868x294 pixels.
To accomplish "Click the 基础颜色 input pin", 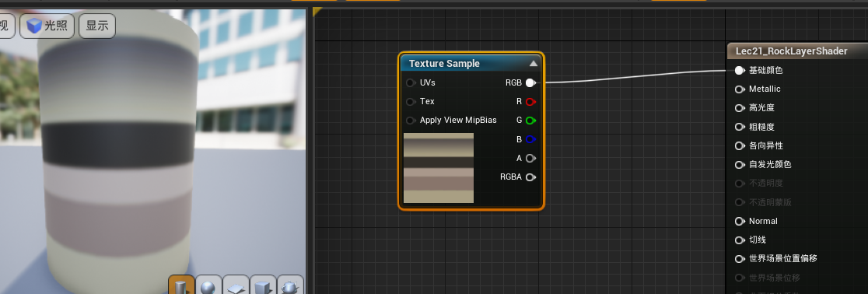I will [x=740, y=70].
